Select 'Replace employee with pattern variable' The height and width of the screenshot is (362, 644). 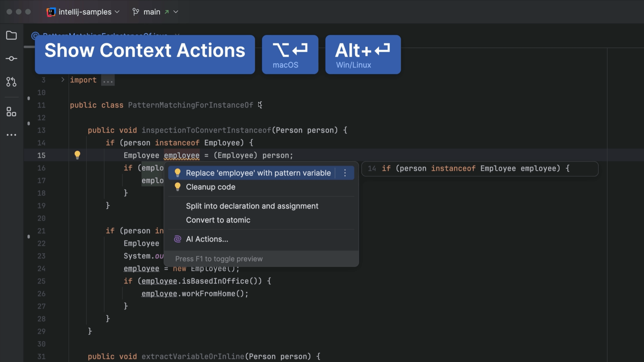258,173
